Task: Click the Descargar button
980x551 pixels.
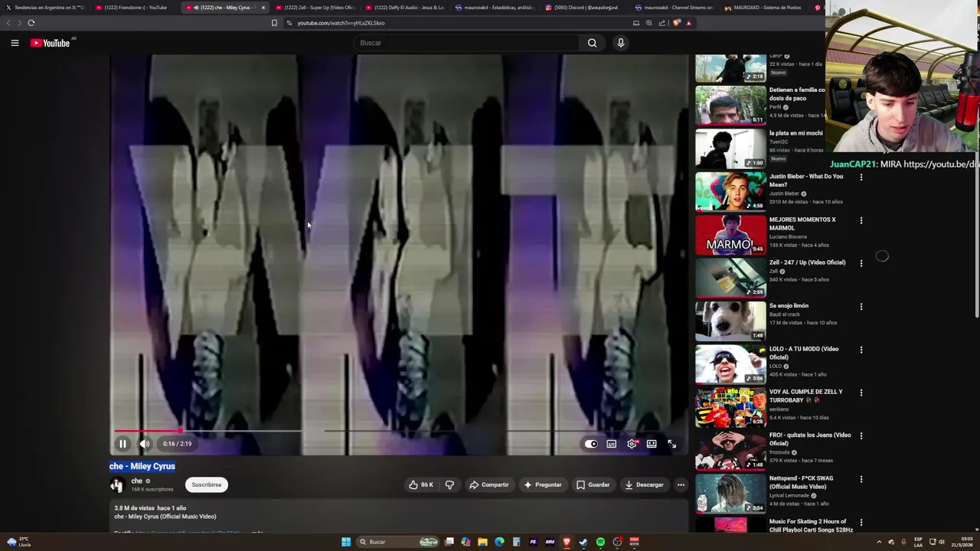Action: click(644, 484)
